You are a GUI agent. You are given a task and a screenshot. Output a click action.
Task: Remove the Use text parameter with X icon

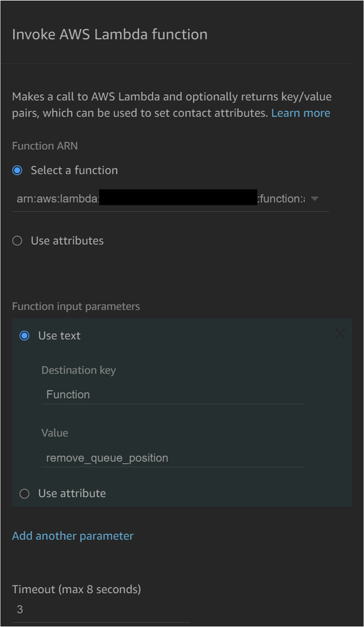340,334
